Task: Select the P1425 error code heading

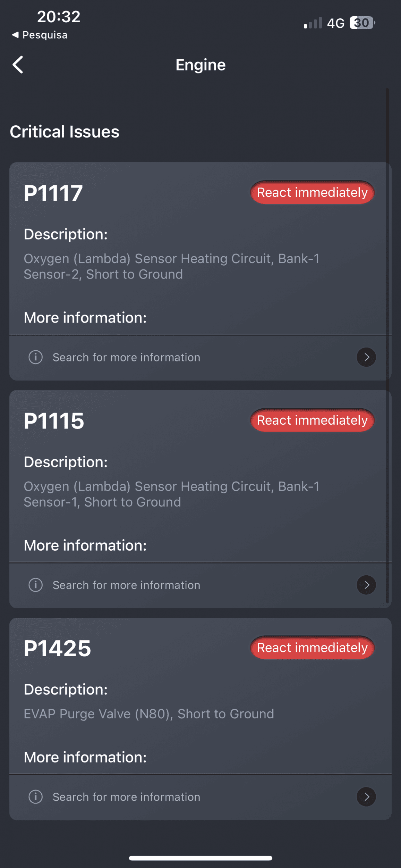Action: (57, 649)
